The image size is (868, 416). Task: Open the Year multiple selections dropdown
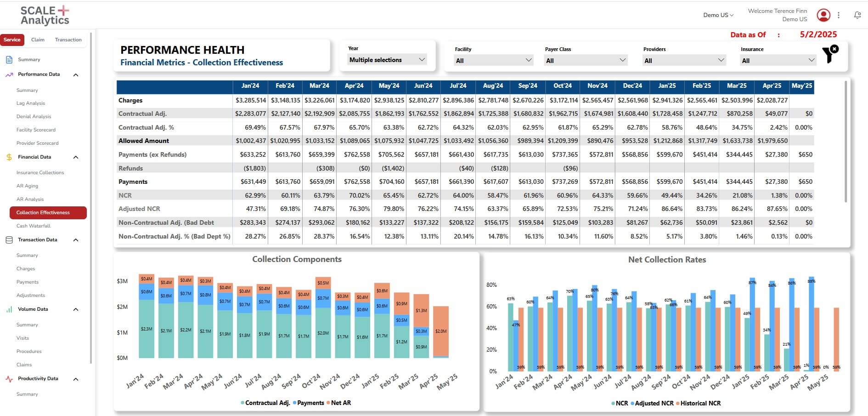(387, 60)
